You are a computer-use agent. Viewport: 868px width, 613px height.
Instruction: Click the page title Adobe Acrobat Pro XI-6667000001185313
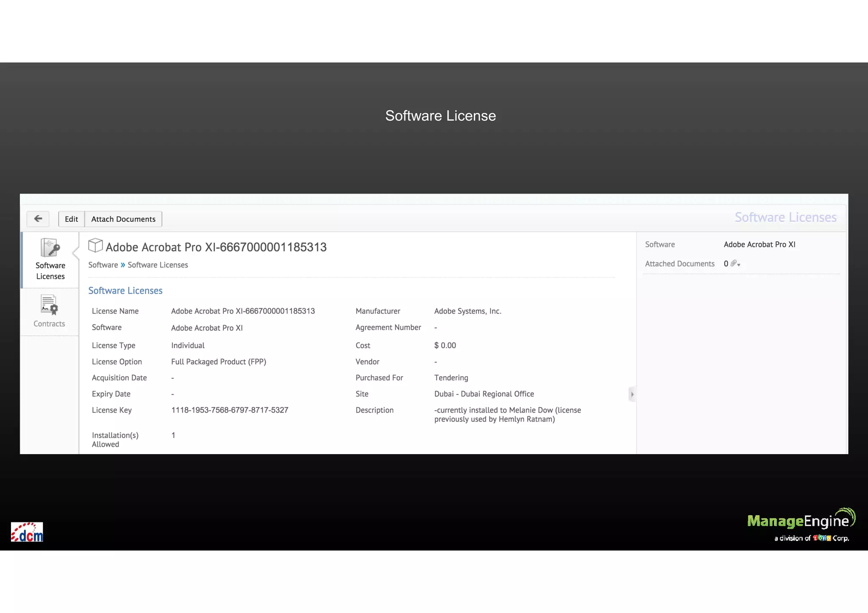216,247
